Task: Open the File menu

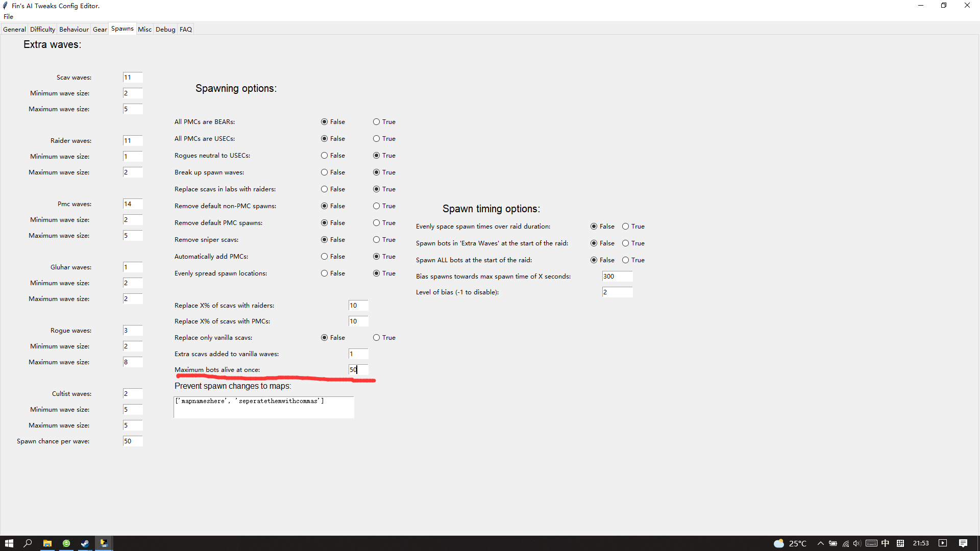Action: pos(8,16)
